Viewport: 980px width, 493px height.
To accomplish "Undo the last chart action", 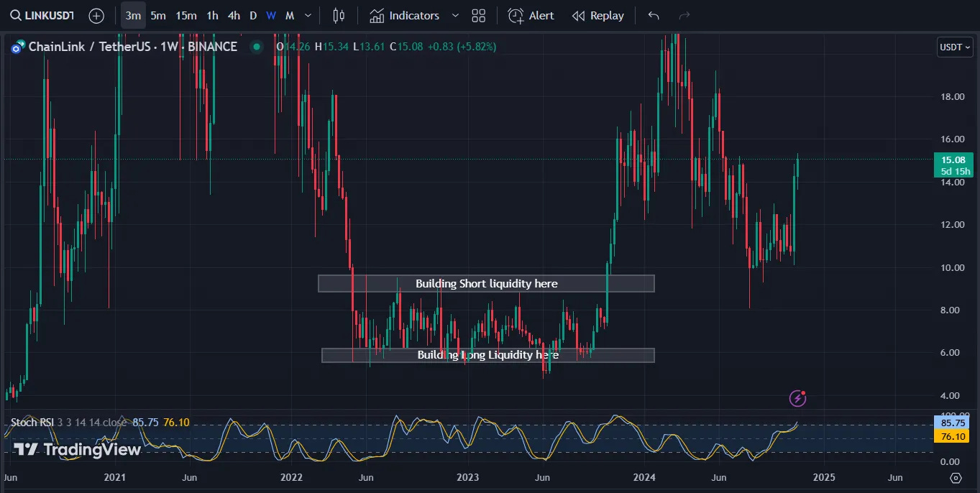I will [653, 15].
